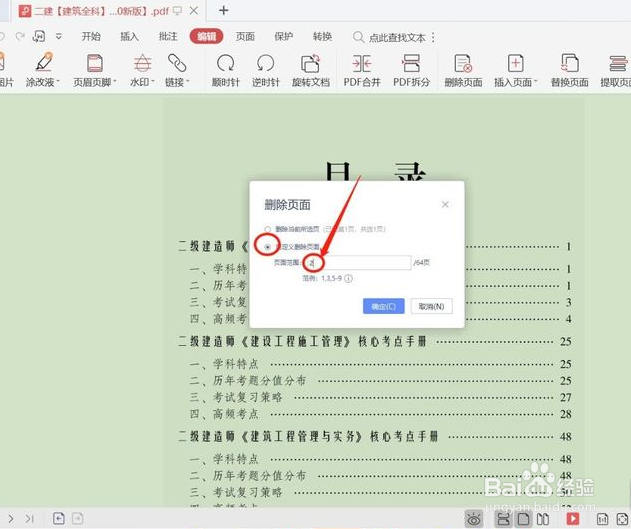Select the 编辑 tab
The image size is (631, 529).
(x=206, y=37)
